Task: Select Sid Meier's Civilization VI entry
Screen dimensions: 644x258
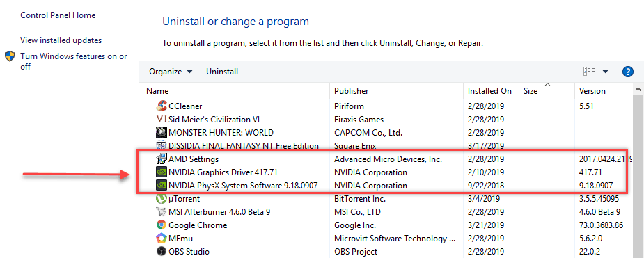Action: (x=214, y=120)
